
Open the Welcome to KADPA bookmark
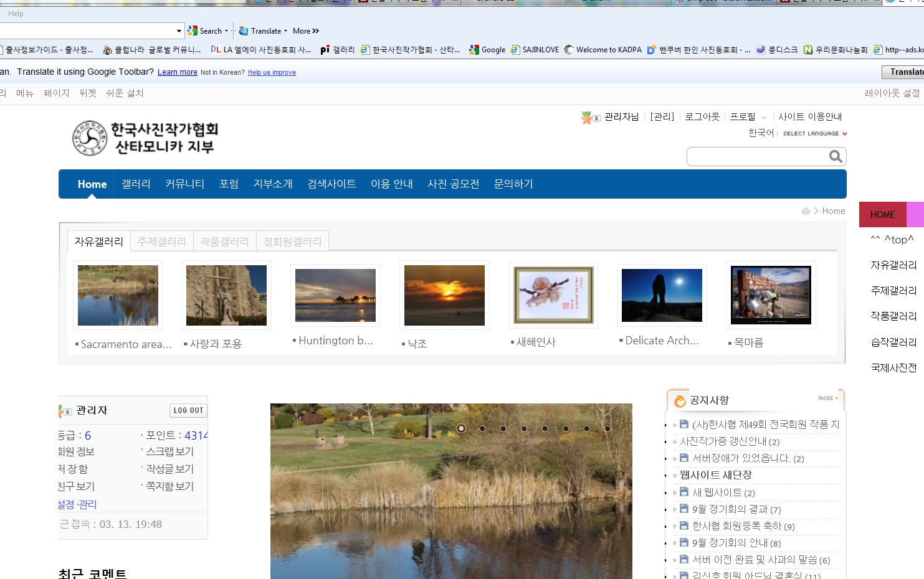pos(603,50)
